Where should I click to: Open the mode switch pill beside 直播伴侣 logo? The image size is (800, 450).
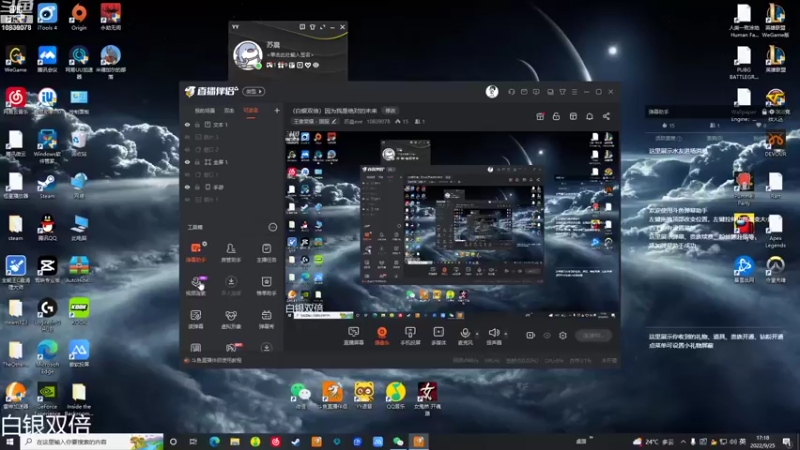(x=254, y=91)
